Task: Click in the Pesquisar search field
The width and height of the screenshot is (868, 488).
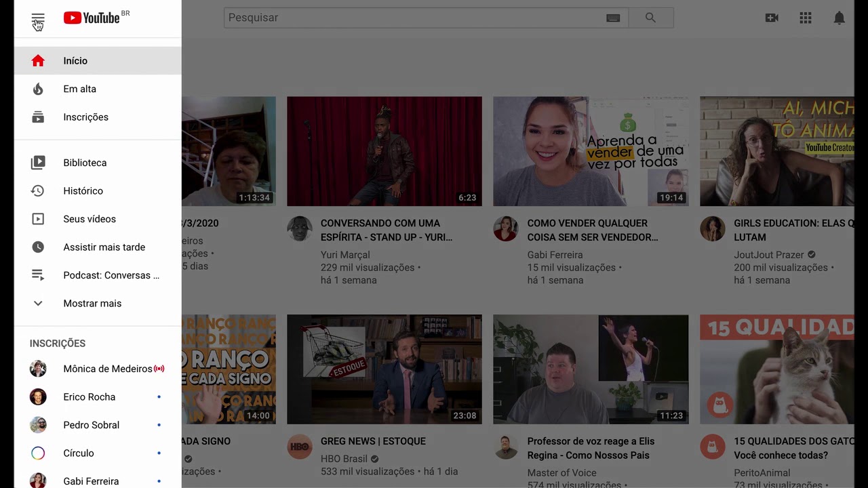Action: (x=426, y=18)
